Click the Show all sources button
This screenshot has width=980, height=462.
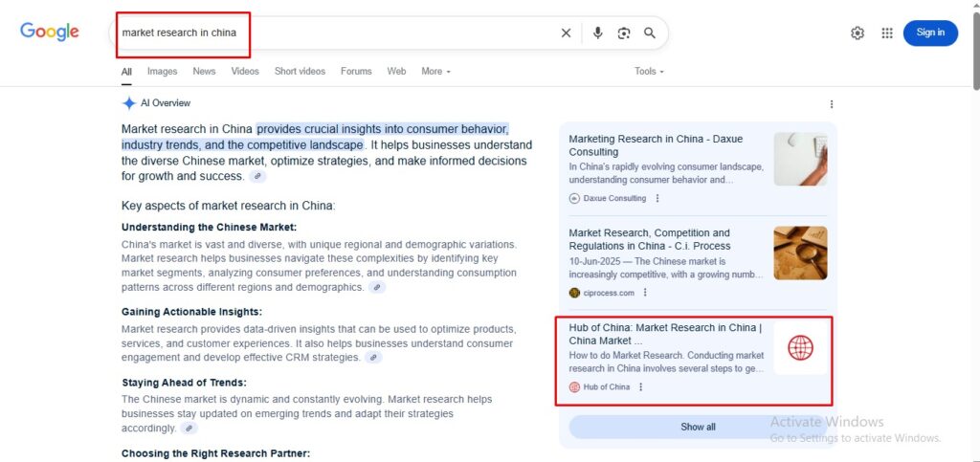pos(698,427)
